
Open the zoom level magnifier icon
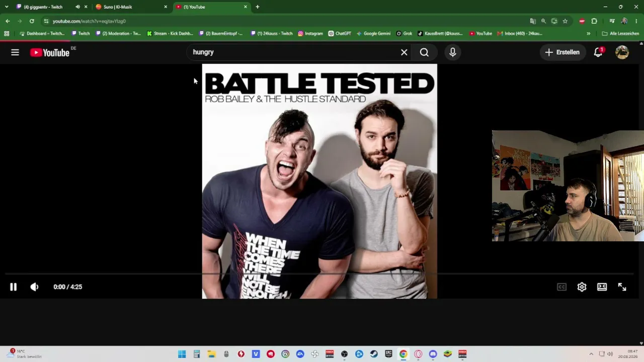pos(543,21)
